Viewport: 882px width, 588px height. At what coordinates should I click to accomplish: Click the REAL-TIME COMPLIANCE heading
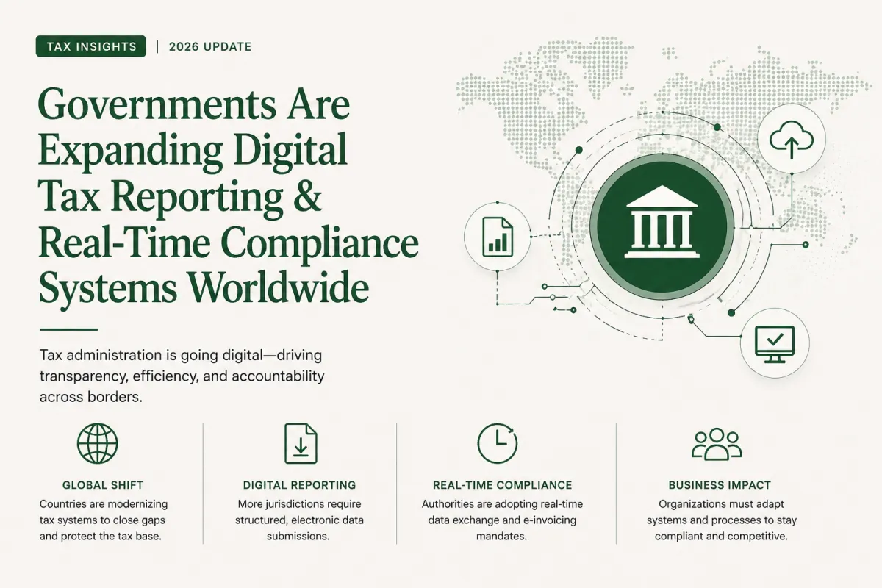(x=503, y=485)
